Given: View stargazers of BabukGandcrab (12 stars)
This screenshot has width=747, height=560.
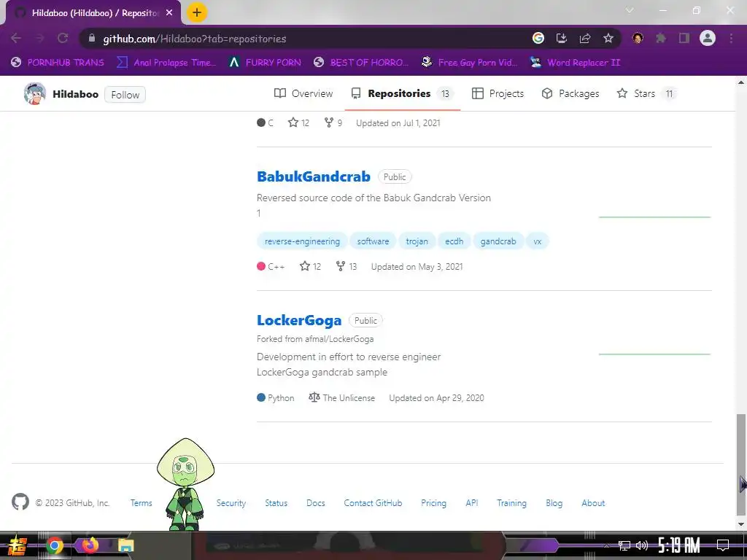Looking at the screenshot, I should click(x=310, y=267).
